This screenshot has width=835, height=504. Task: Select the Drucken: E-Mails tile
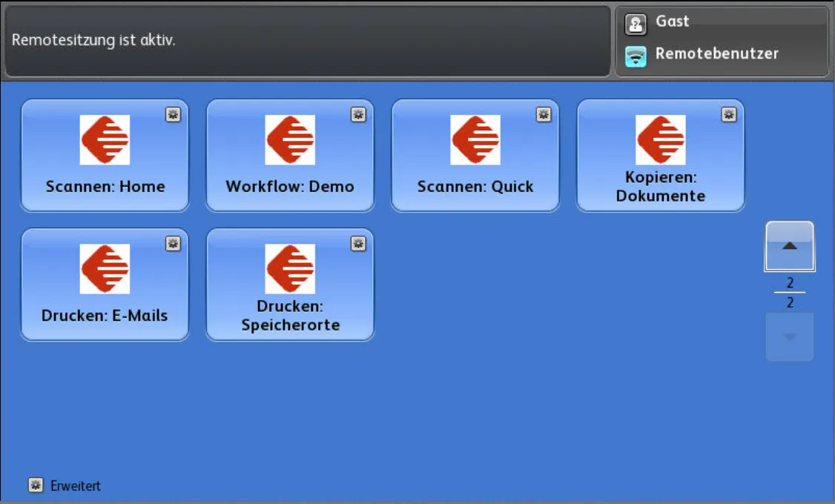coord(105,285)
